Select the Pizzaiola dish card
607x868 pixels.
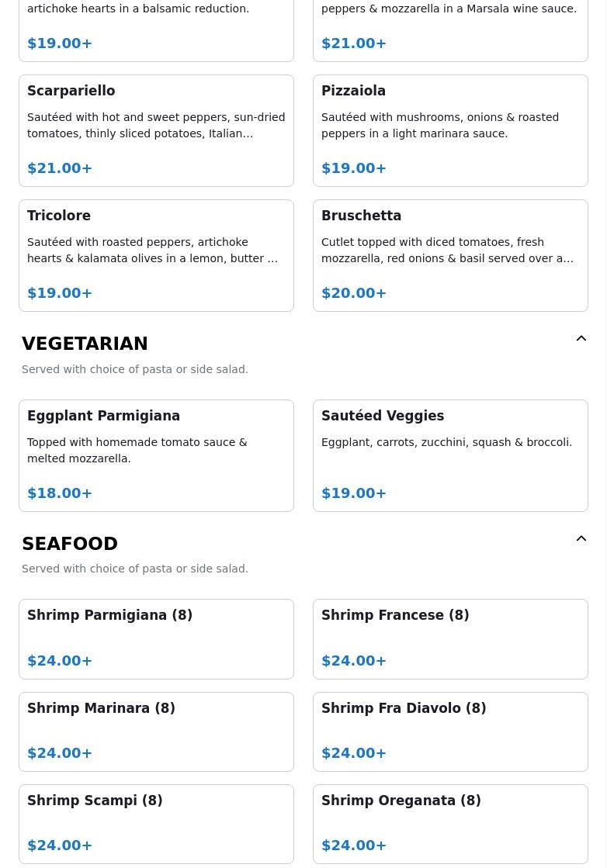[450, 130]
